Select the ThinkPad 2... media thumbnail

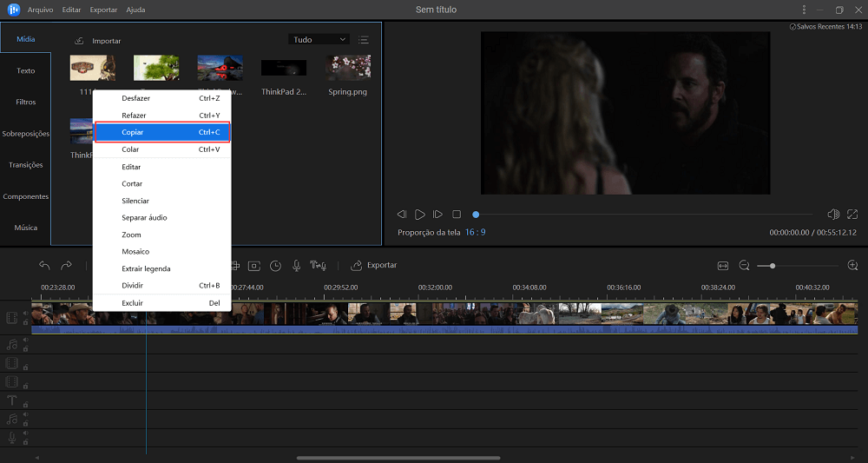coord(284,68)
